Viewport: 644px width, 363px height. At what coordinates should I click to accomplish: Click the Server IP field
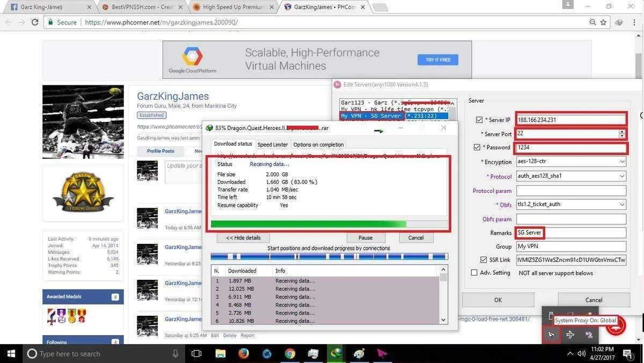pyautogui.click(x=571, y=120)
